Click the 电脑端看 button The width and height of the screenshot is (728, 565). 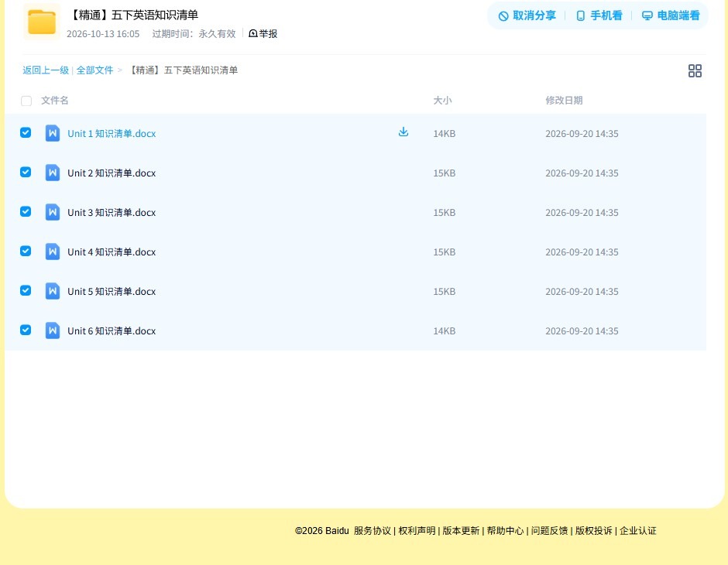pos(671,15)
